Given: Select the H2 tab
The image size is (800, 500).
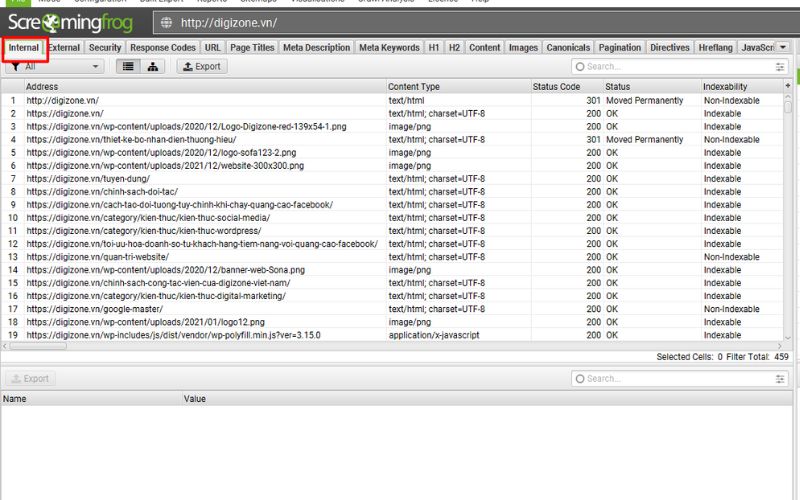Looking at the screenshot, I should pyautogui.click(x=454, y=47).
